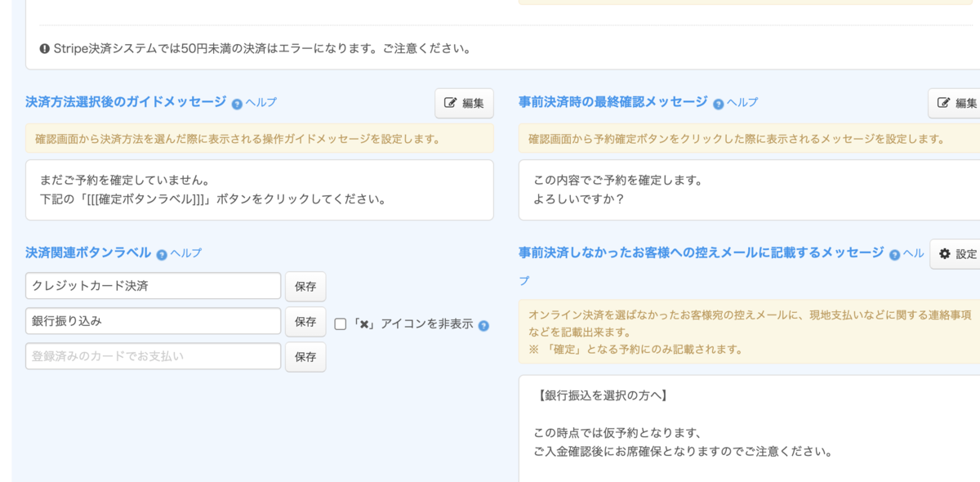Save the 登録済みのカードでお支払い label
The image size is (980, 482).
coord(305,357)
